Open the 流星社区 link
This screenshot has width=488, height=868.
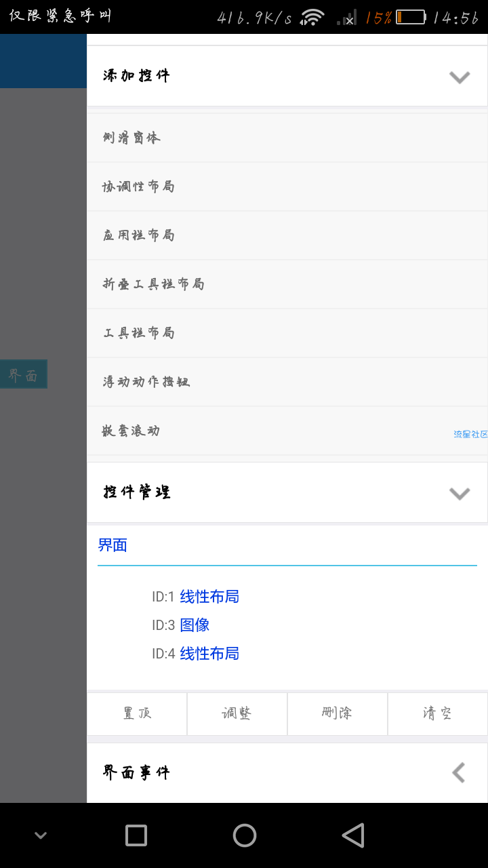pos(470,434)
